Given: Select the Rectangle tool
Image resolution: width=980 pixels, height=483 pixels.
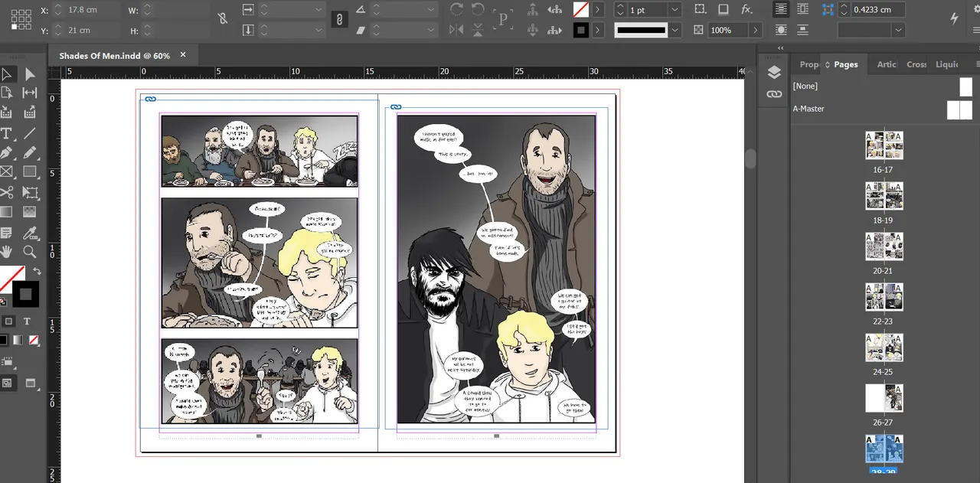Looking at the screenshot, I should pos(30,172).
